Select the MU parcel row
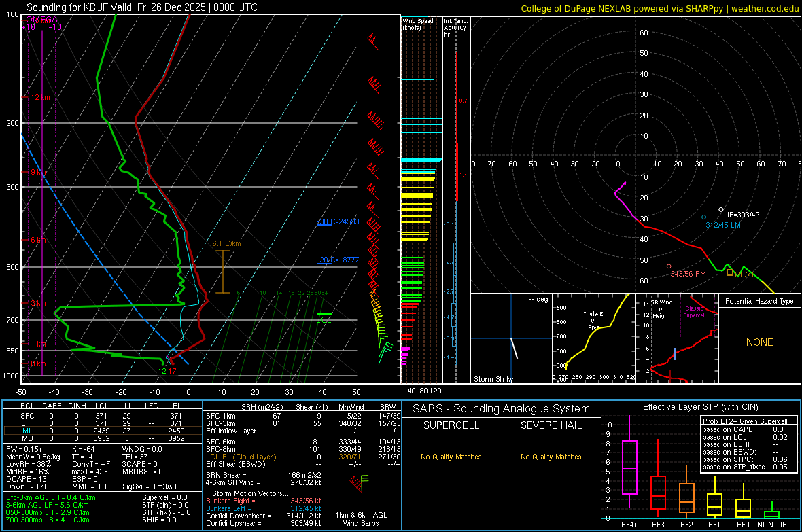Viewport: 802px width, 532px height. point(103,438)
